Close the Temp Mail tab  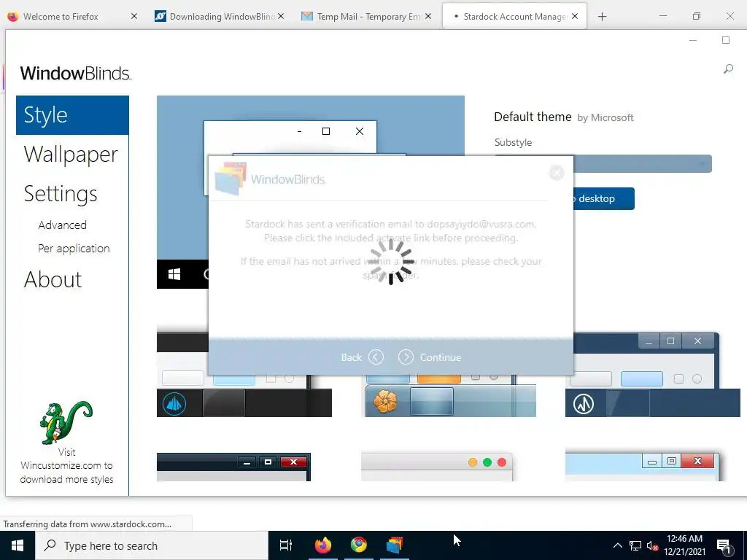pyautogui.click(x=428, y=16)
